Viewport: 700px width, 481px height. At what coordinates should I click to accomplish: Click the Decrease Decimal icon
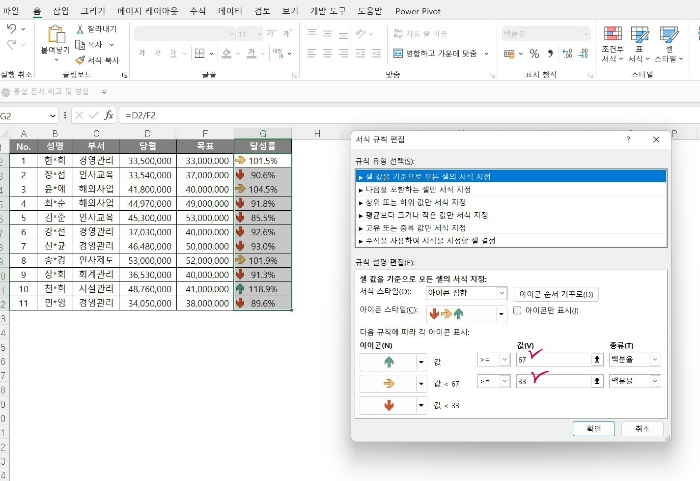coord(583,54)
